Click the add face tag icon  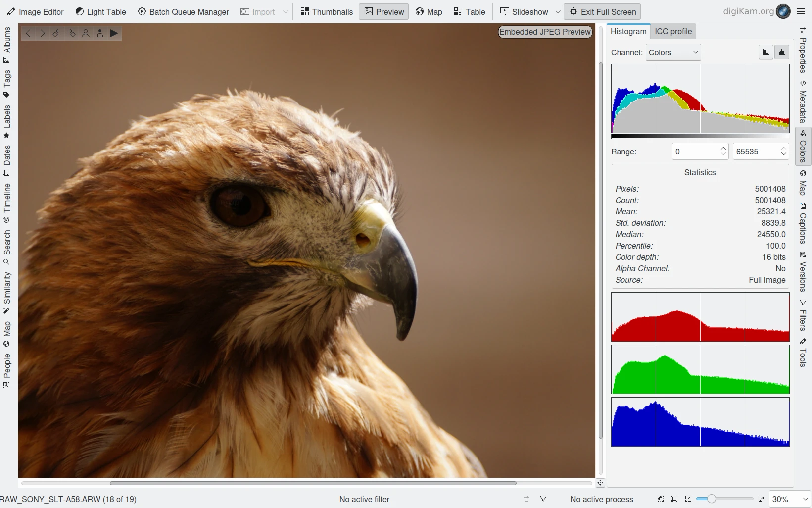[x=100, y=33]
